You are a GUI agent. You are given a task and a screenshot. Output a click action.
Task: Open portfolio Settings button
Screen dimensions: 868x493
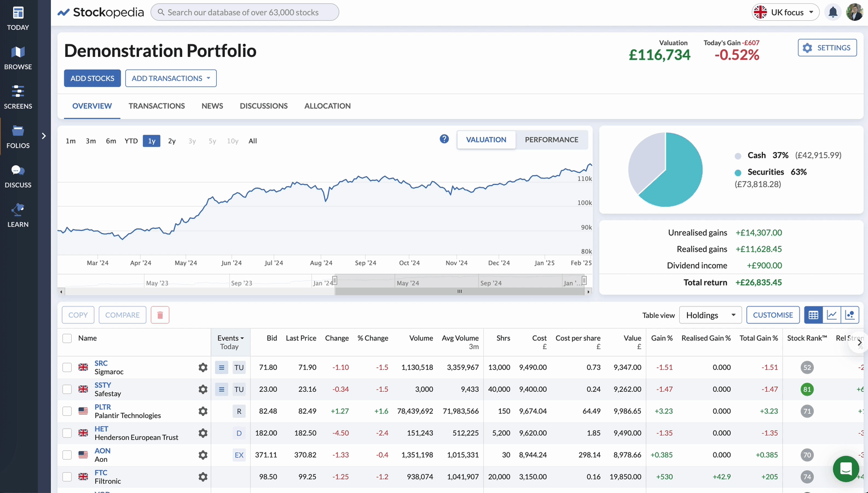pyautogui.click(x=827, y=48)
